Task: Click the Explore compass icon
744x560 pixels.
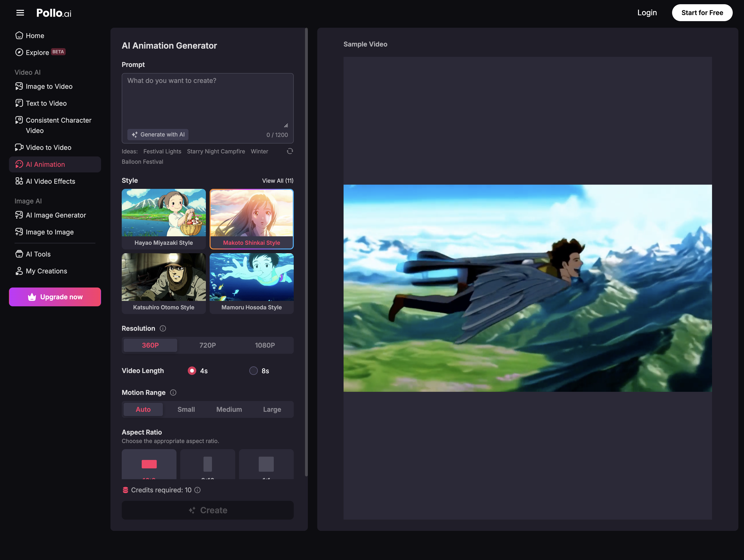Action: point(19,52)
